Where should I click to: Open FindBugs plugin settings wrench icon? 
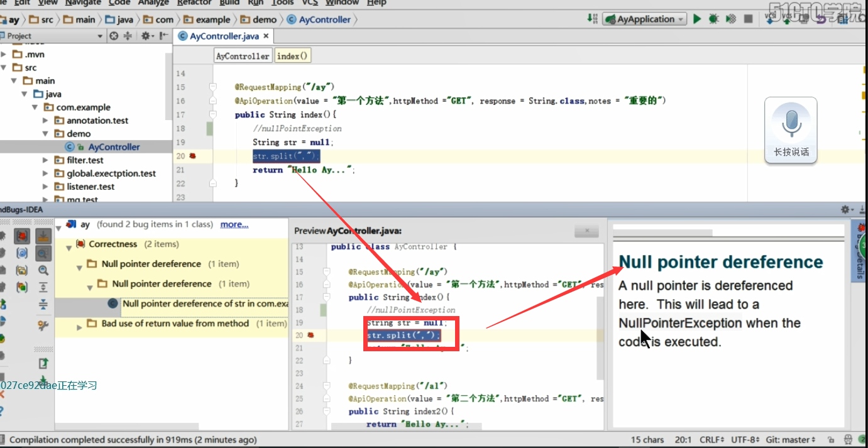click(x=43, y=325)
